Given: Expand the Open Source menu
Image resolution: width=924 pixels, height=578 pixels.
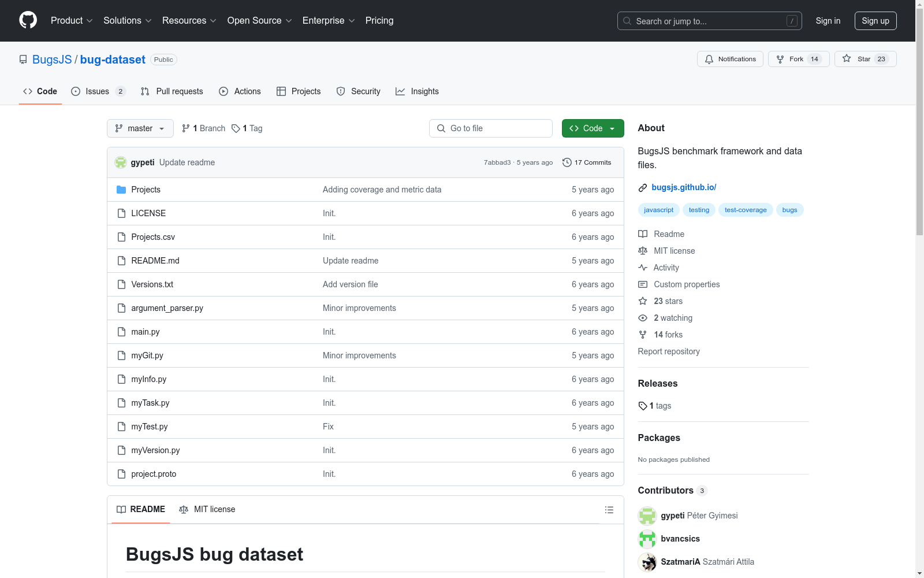Looking at the screenshot, I should (260, 20).
